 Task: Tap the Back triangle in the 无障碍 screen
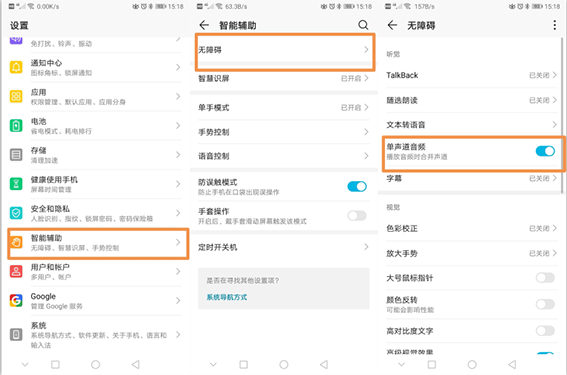pos(512,365)
